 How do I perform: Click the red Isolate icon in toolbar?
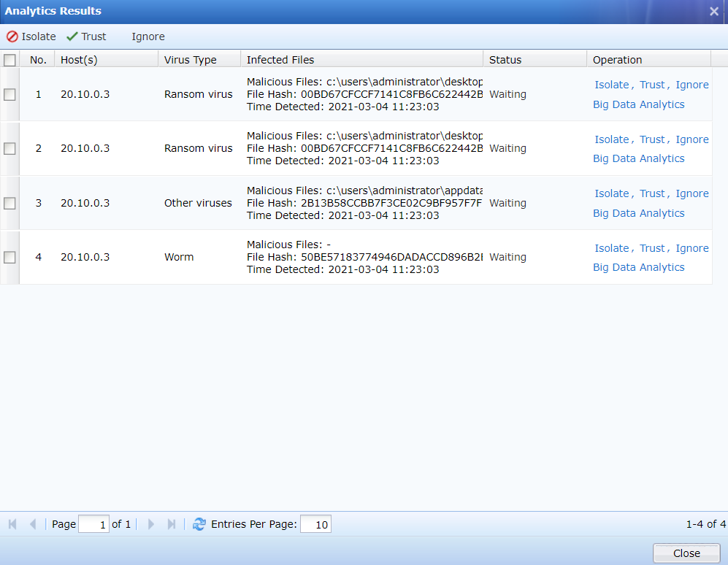pos(12,36)
